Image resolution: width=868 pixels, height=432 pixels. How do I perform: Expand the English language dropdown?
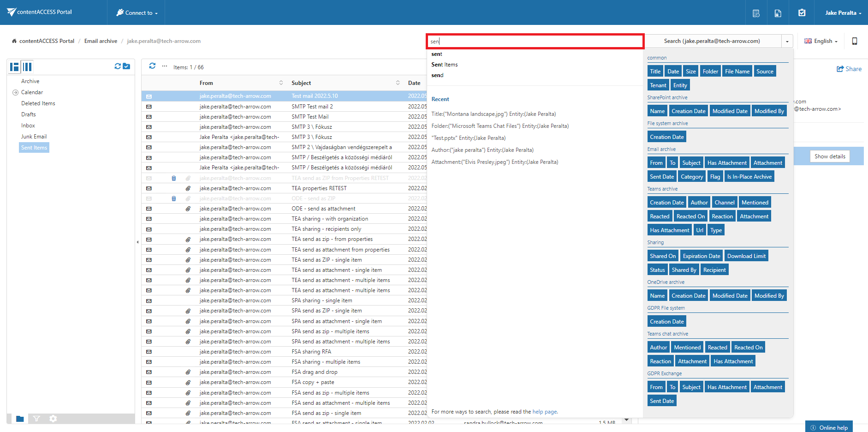[x=821, y=41]
